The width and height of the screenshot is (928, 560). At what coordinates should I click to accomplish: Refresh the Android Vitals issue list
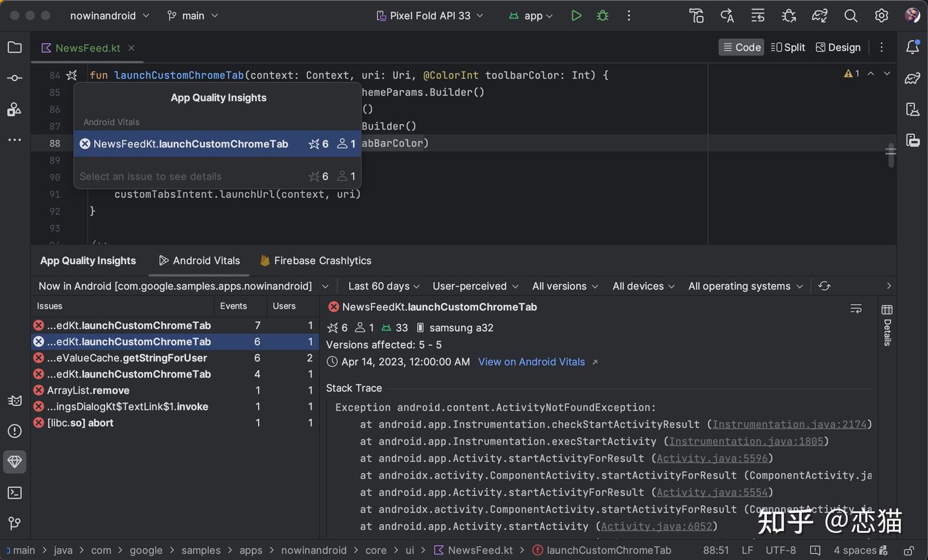pyautogui.click(x=824, y=286)
